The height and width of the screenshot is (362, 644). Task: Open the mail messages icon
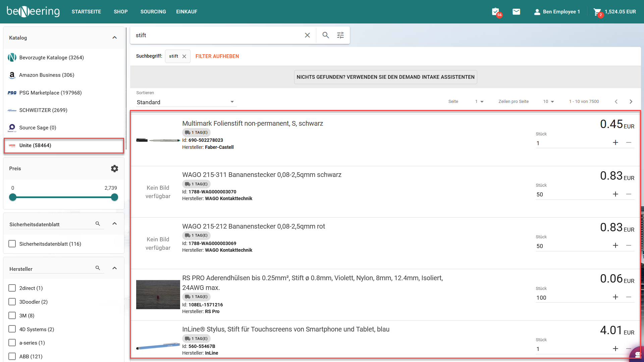[x=516, y=12]
